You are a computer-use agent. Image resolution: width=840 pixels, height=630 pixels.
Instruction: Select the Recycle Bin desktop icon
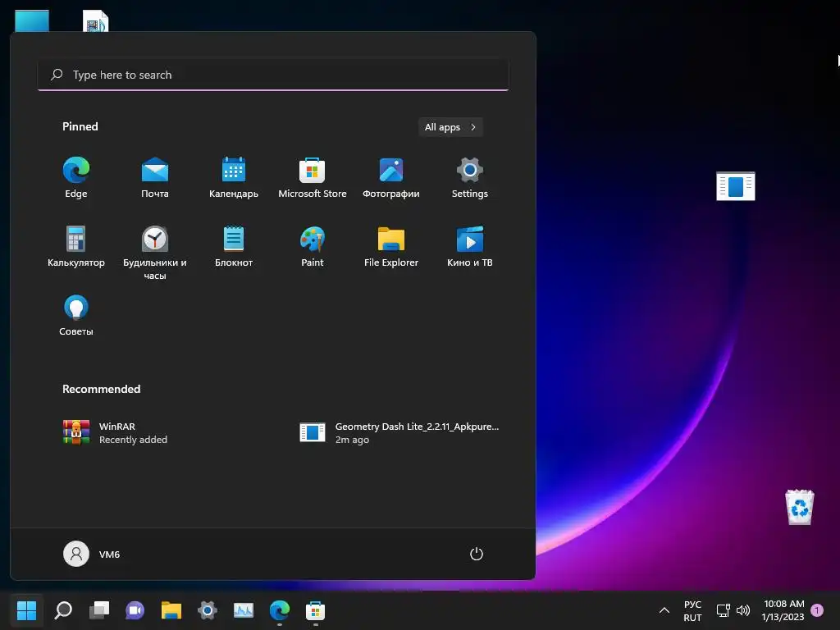799,507
